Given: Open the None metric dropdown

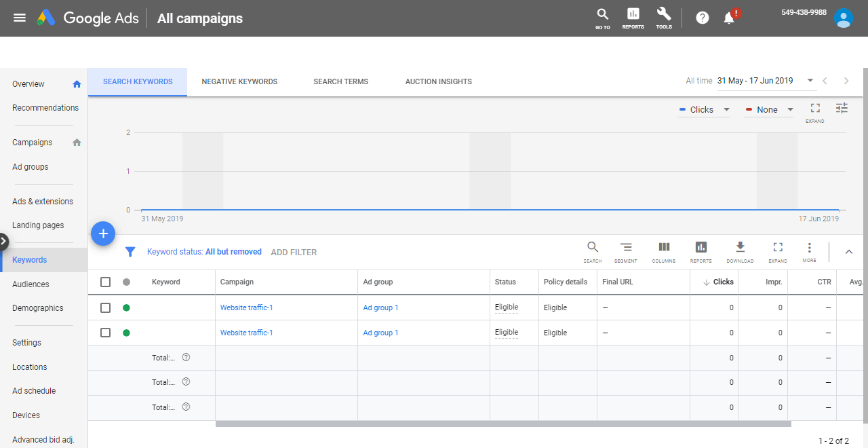Looking at the screenshot, I should tap(769, 110).
